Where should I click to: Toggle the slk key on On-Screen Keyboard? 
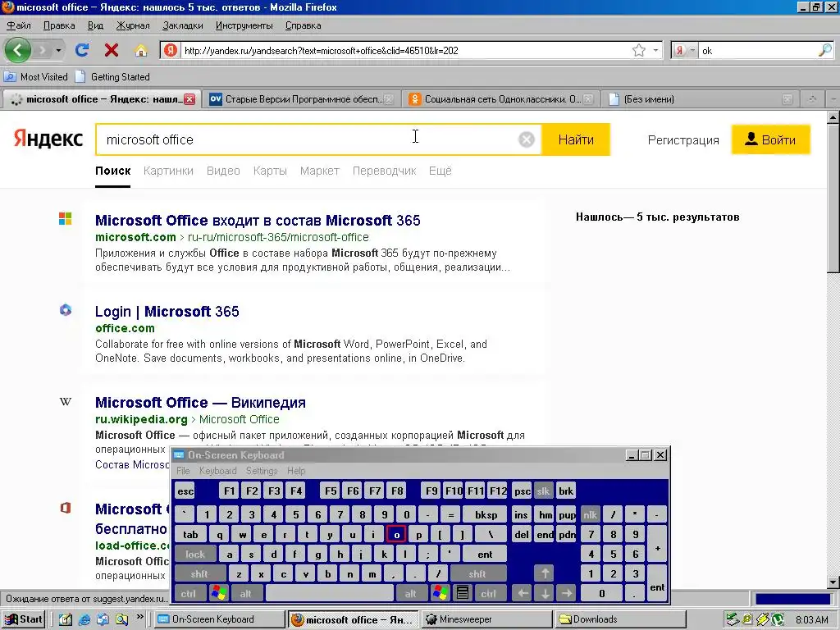click(x=543, y=491)
